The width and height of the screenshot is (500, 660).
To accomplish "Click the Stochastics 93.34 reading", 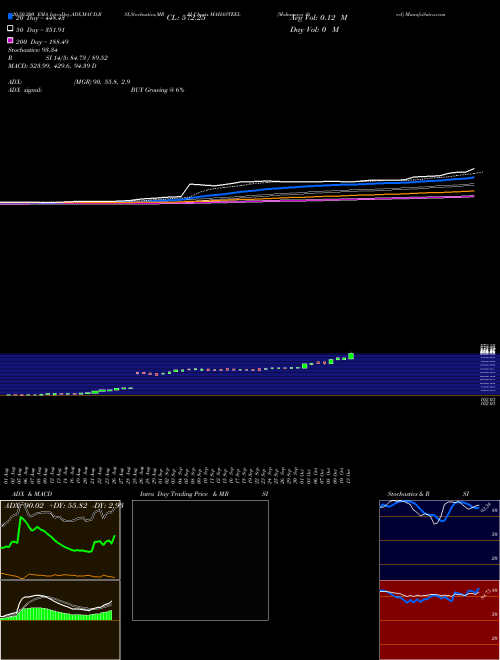I will [32, 50].
